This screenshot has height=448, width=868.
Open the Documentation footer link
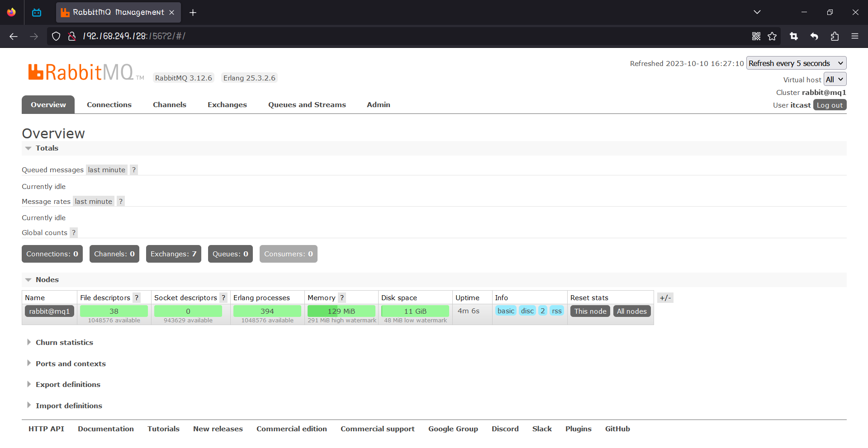pyautogui.click(x=106, y=429)
